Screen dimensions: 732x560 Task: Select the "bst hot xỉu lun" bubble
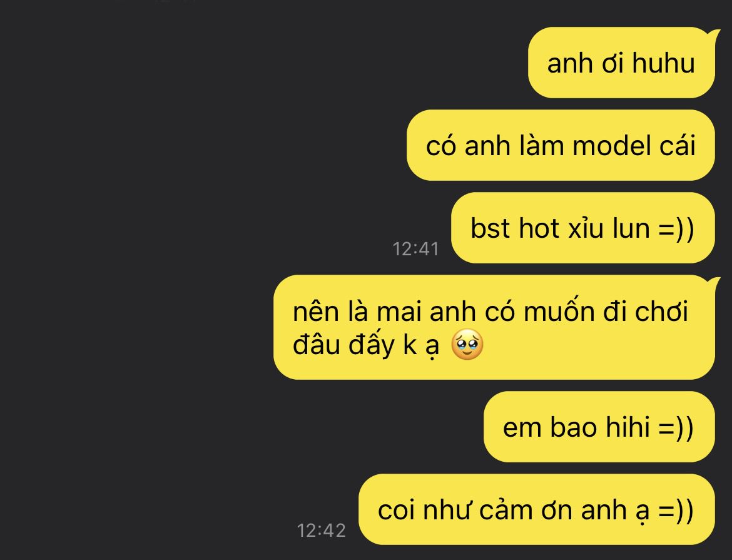(583, 228)
